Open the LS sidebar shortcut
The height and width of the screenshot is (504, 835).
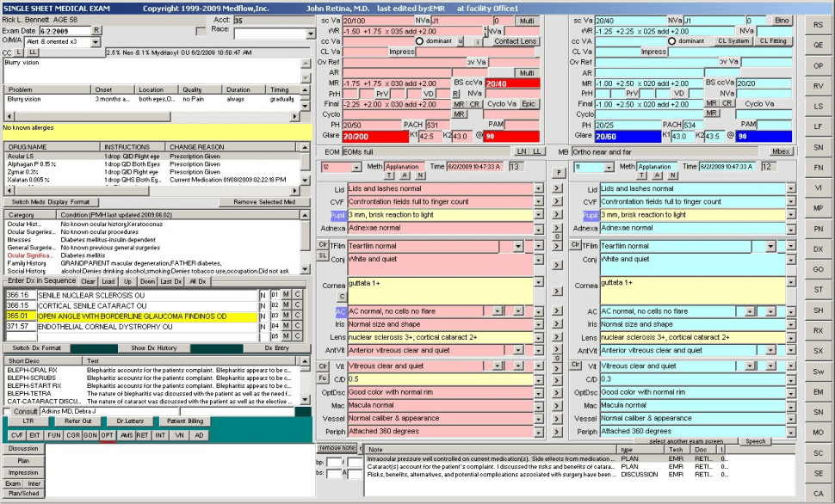(x=819, y=107)
